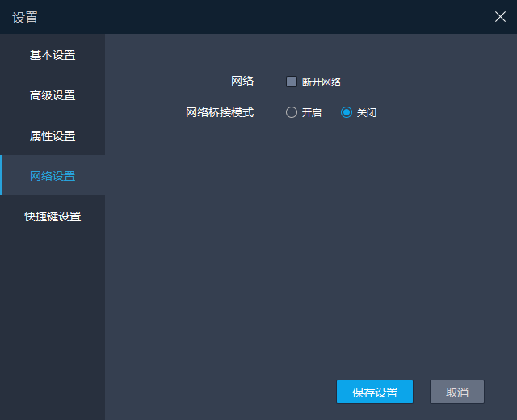The image size is (517, 420).
Task: Open the 快捷键设置 tab
Action: click(53, 216)
